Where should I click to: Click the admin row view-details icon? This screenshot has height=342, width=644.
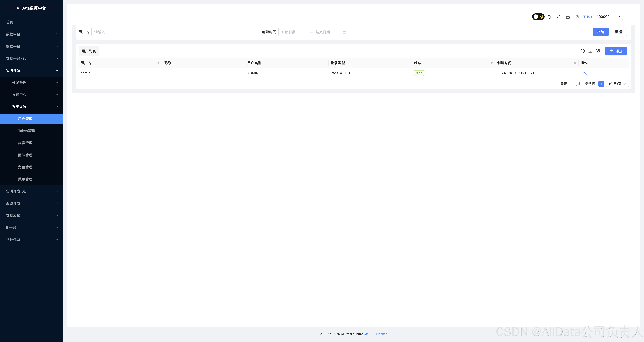(584, 73)
